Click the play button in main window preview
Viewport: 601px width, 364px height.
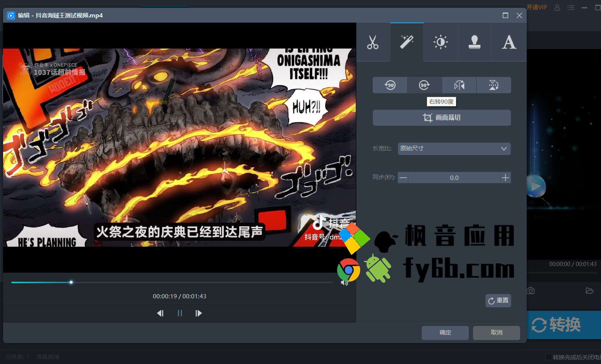coord(536,186)
